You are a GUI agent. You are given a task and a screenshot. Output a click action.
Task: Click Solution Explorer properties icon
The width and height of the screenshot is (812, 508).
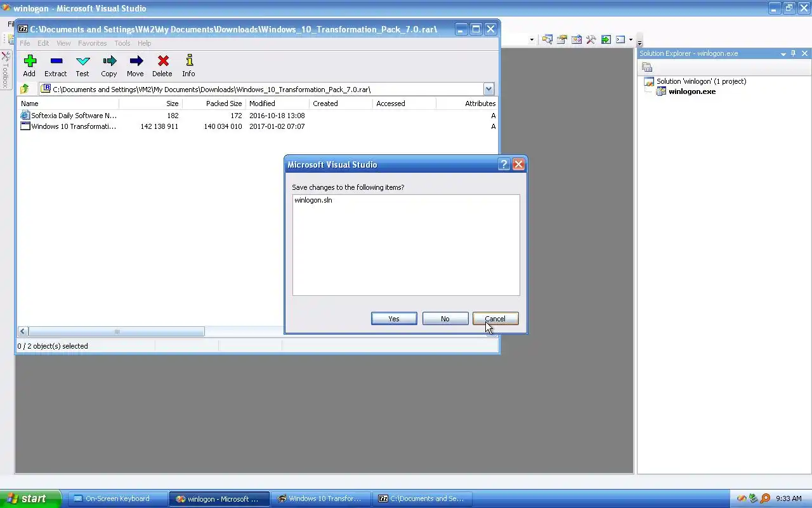(647, 67)
